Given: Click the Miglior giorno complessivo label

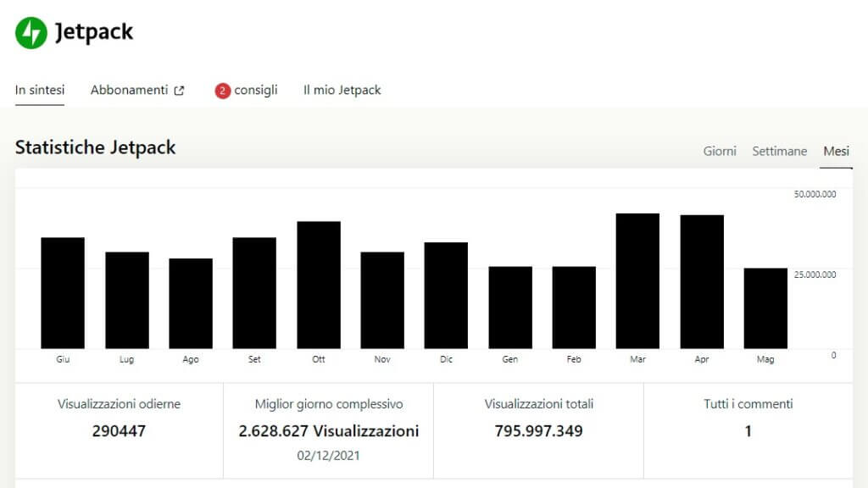Looking at the screenshot, I should pos(329,404).
